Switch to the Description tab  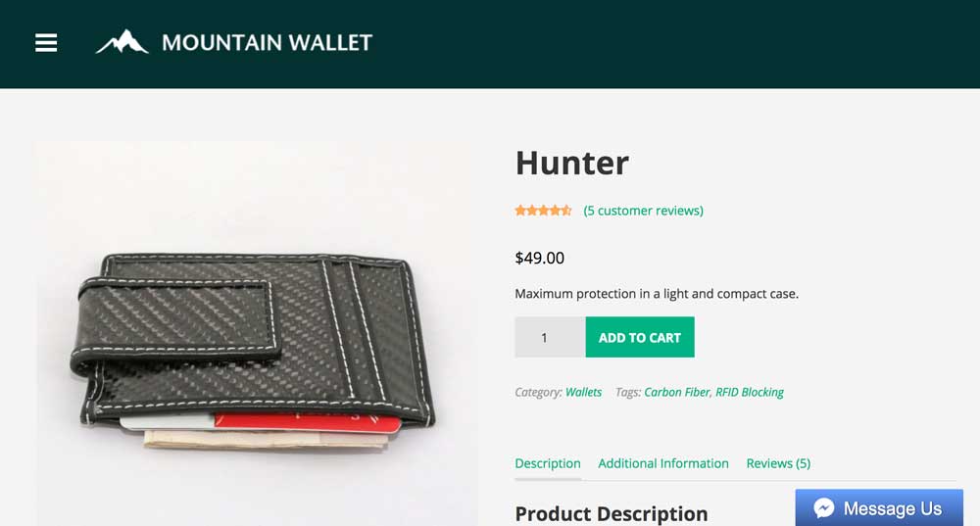548,463
